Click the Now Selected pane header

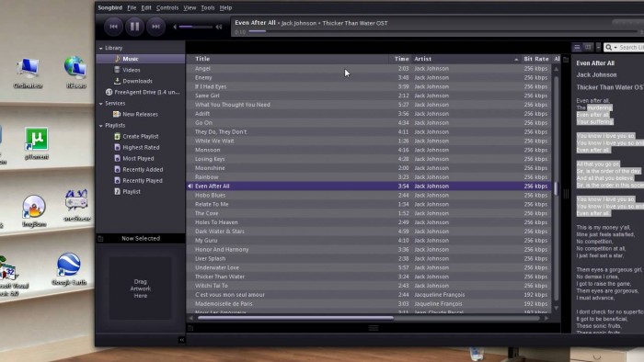(x=141, y=238)
